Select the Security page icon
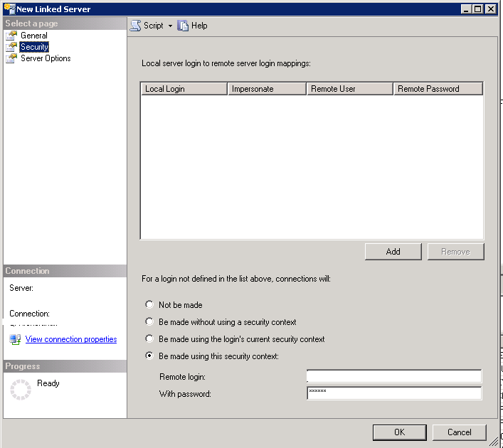Image resolution: width=503 pixels, height=448 pixels. (11, 47)
